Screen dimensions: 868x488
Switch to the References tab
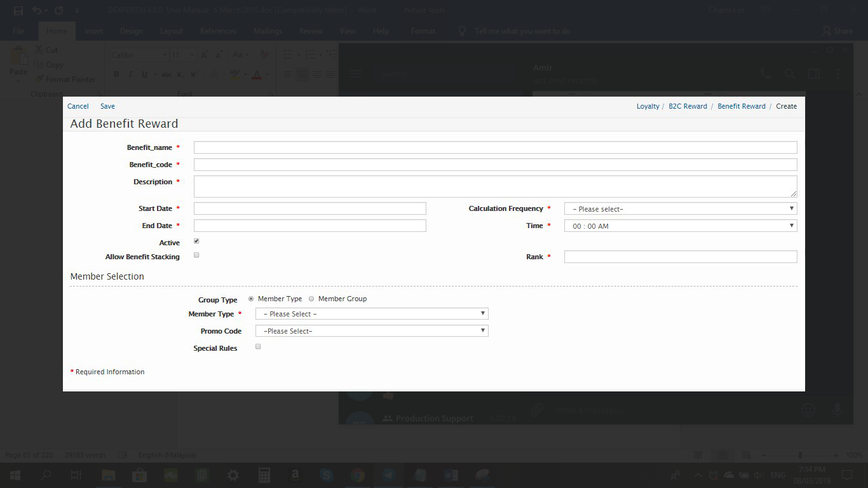(x=218, y=31)
